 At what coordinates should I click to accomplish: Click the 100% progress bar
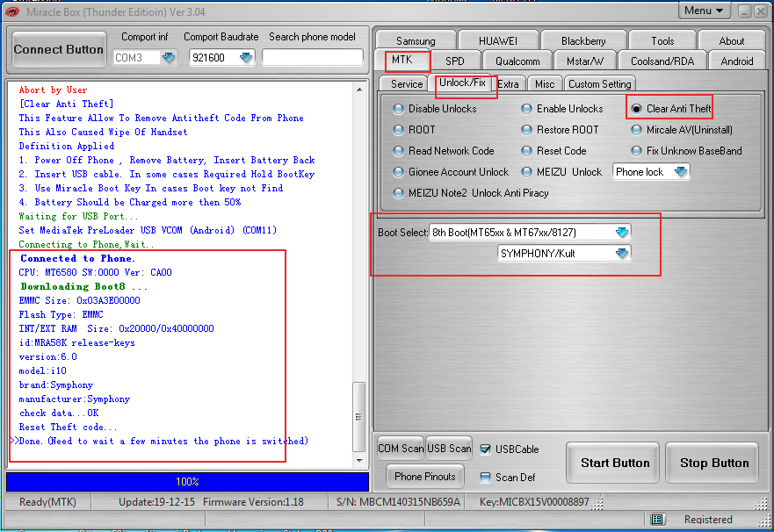187,482
